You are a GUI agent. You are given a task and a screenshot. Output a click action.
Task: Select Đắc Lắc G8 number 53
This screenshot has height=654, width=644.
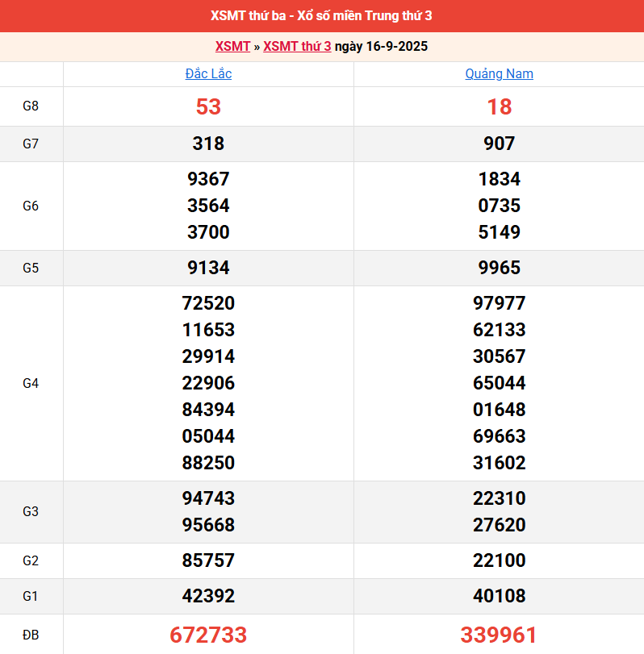pos(208,106)
